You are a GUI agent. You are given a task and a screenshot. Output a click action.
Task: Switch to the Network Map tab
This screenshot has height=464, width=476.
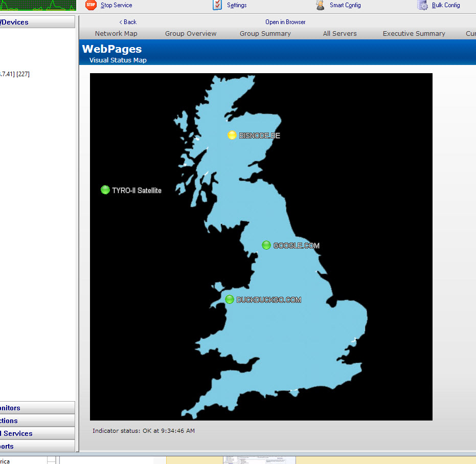tap(116, 34)
